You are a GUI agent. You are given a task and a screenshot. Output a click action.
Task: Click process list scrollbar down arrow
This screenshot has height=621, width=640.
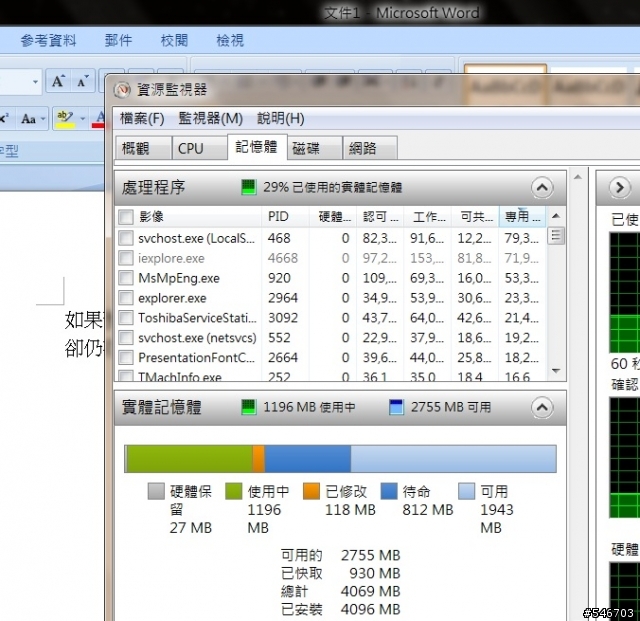[556, 371]
